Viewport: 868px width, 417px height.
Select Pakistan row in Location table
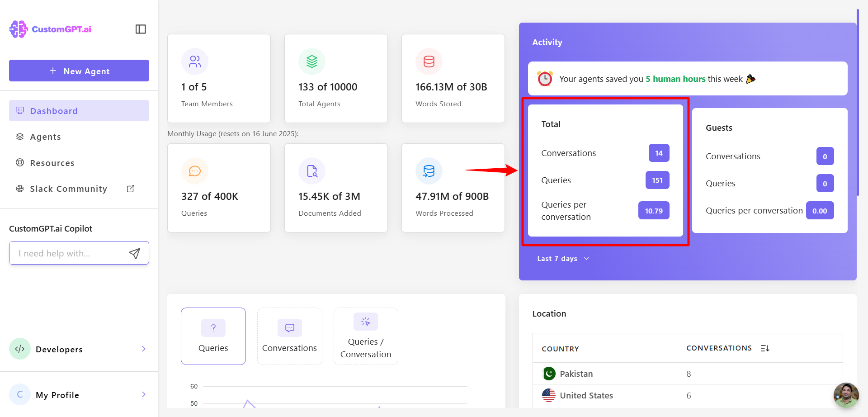pyautogui.click(x=688, y=374)
